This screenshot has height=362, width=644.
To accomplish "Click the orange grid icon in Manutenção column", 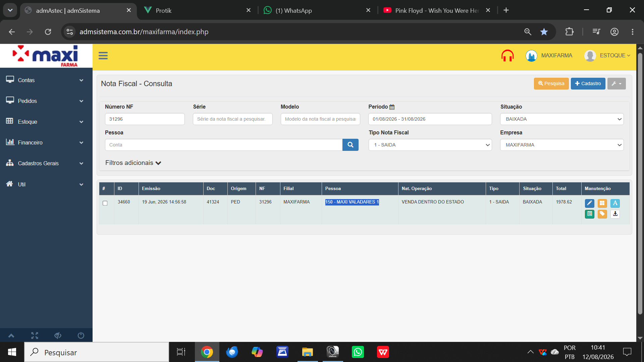I will click(602, 203).
